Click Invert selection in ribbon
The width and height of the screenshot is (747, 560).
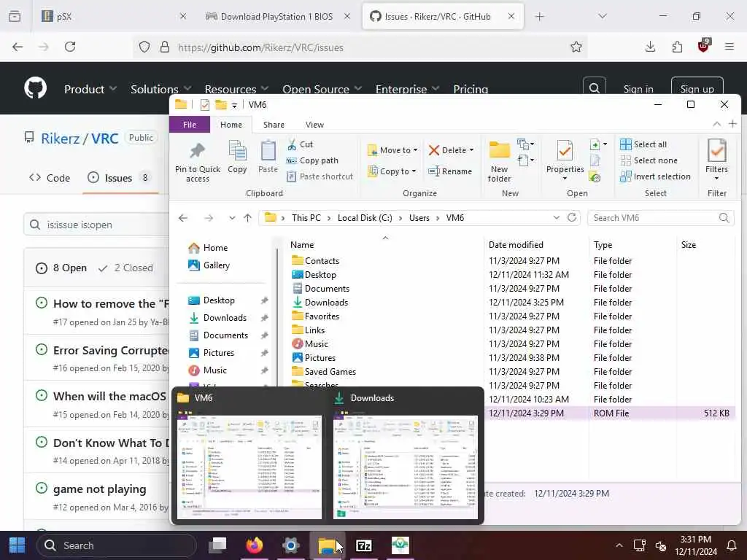coord(655,176)
